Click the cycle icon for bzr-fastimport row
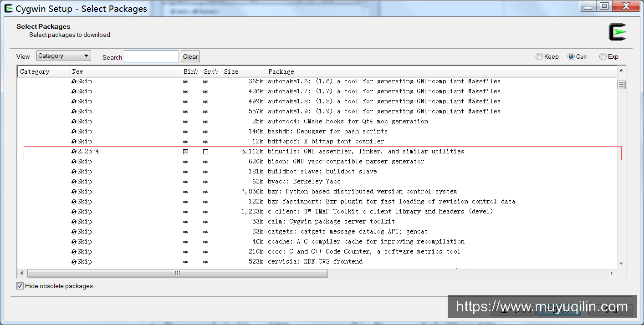Viewport: 644px width, 325px height. (x=74, y=202)
